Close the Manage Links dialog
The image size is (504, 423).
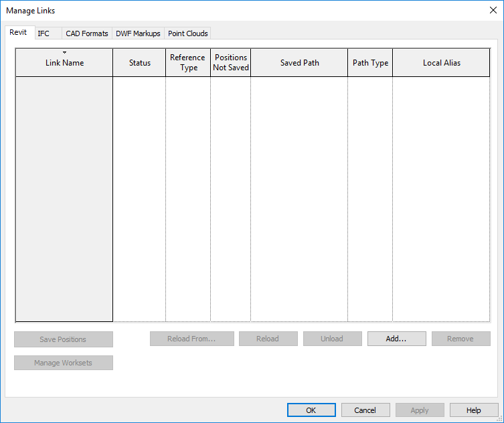[493, 10]
